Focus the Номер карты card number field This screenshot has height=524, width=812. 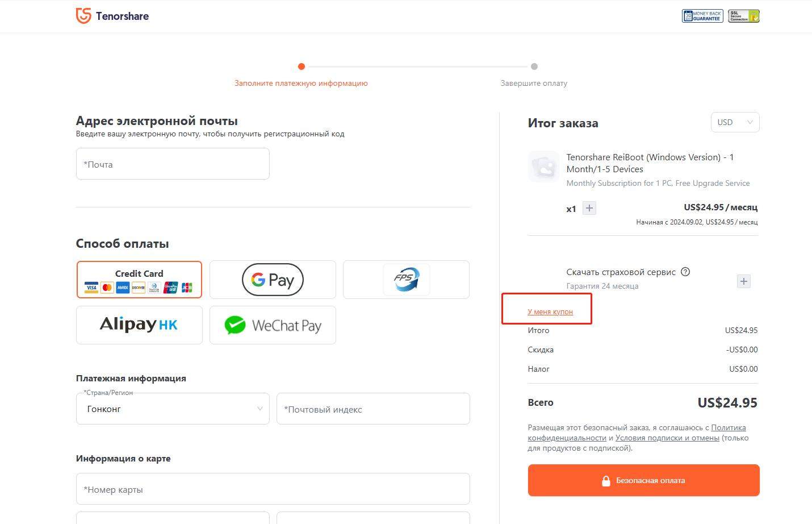pyautogui.click(x=273, y=489)
